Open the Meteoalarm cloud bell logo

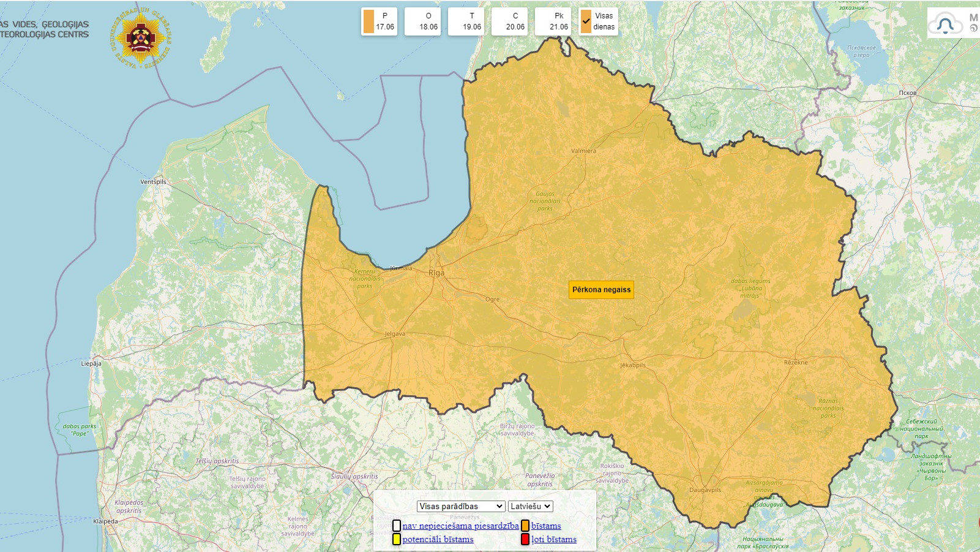[x=946, y=24]
